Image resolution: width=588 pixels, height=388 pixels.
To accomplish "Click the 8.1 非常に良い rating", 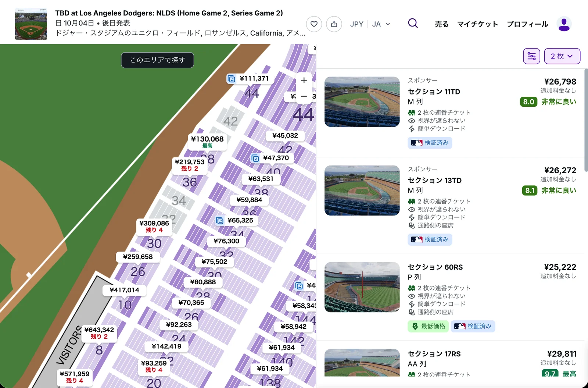I will 549,191.
